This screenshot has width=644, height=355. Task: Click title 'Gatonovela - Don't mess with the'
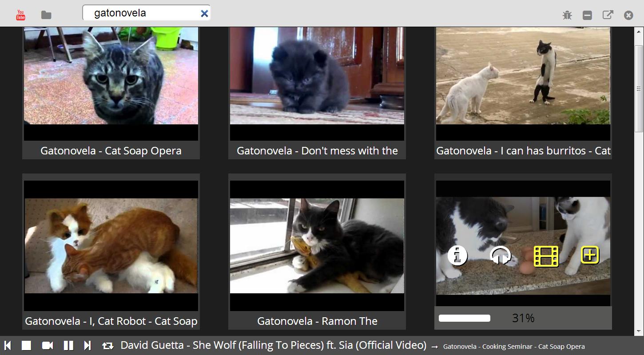tap(317, 151)
